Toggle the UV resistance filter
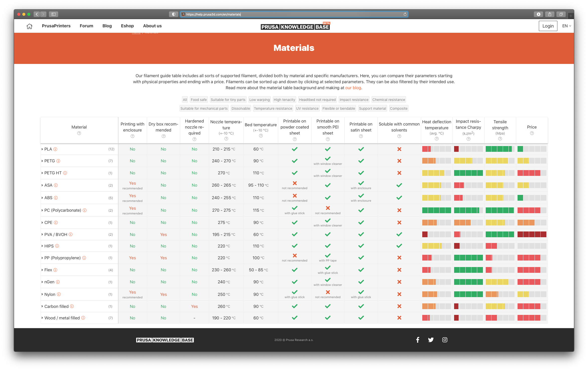This screenshot has height=370, width=588. (307, 108)
